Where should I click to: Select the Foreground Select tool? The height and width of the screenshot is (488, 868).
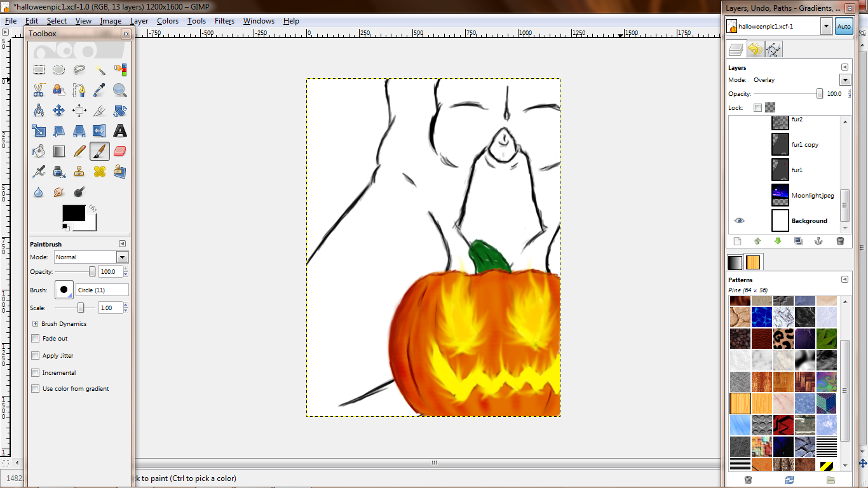click(59, 90)
